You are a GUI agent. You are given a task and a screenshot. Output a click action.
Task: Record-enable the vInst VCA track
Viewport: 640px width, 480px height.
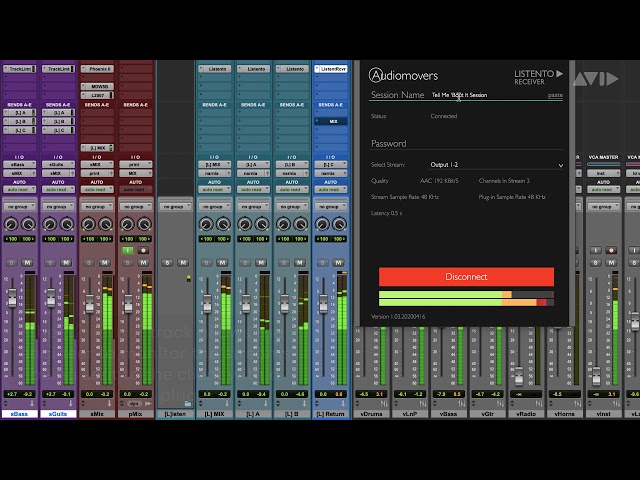tap(611, 250)
